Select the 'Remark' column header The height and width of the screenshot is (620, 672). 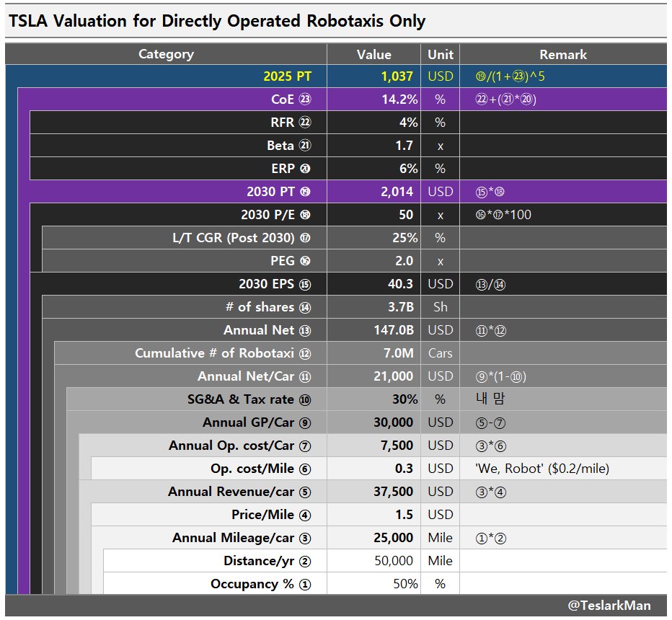tap(562, 54)
